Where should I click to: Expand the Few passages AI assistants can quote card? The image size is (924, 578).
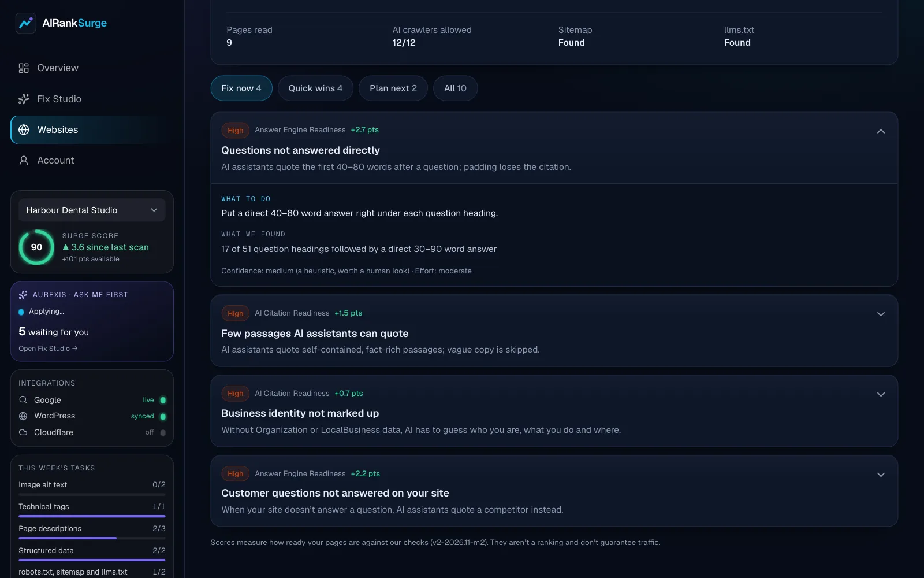pyautogui.click(x=881, y=314)
